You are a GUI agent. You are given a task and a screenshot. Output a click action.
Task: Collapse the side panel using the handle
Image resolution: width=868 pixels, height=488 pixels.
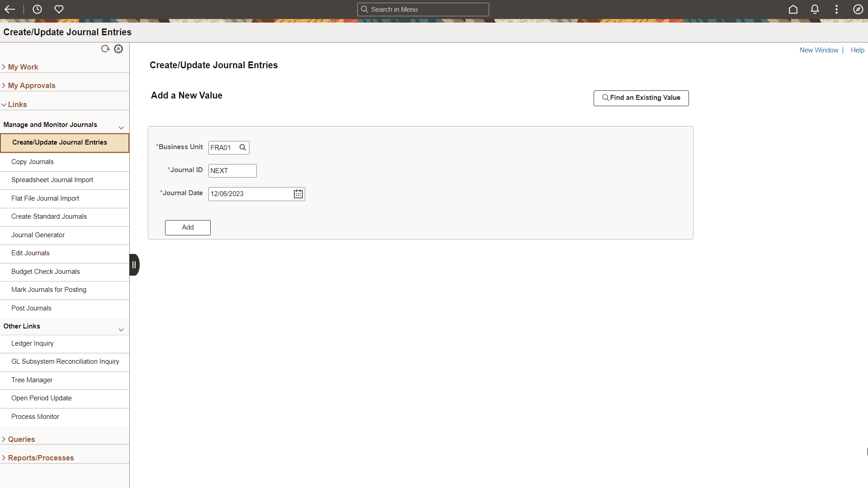coord(134,264)
